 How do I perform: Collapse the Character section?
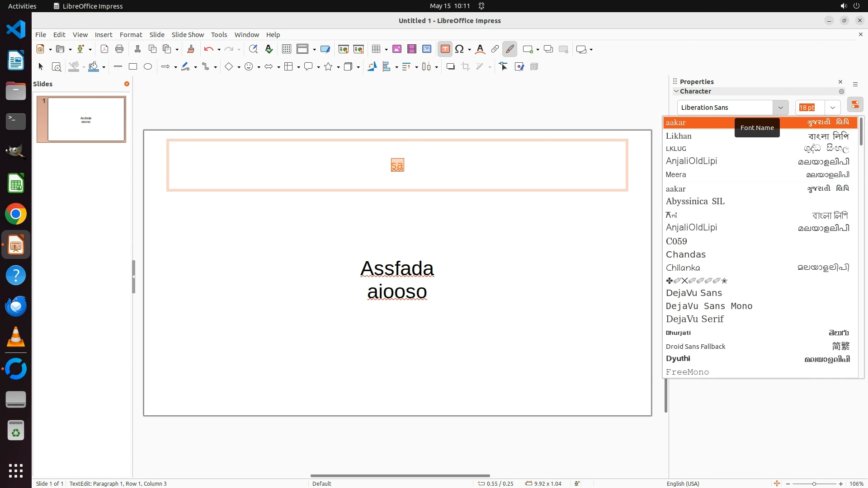click(676, 91)
